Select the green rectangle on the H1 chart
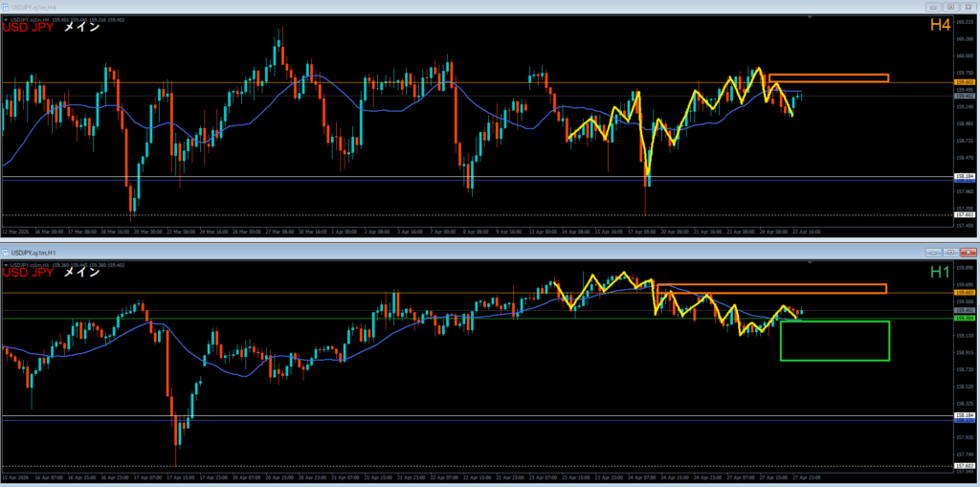 point(835,341)
